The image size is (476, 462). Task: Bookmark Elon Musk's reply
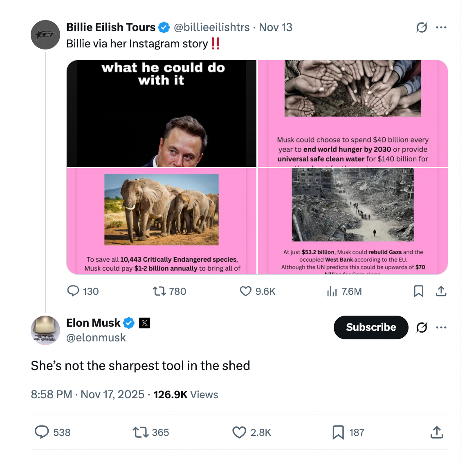[x=337, y=432]
